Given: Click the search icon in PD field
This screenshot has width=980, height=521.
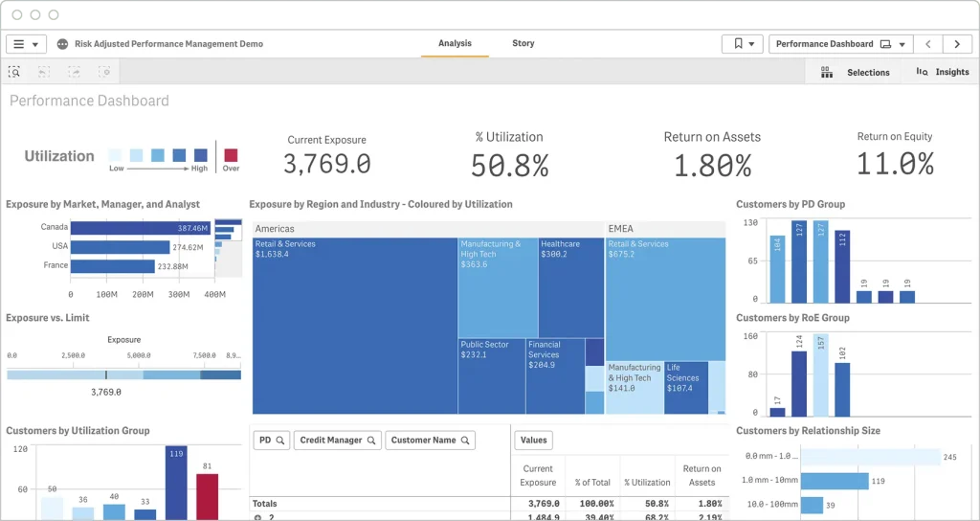Looking at the screenshot, I should click(x=280, y=441).
